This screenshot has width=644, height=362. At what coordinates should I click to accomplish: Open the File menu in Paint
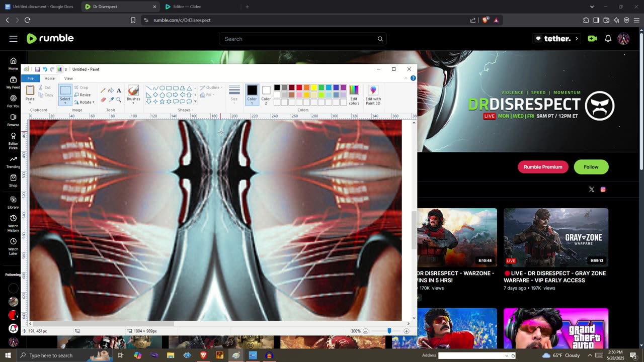31,78
